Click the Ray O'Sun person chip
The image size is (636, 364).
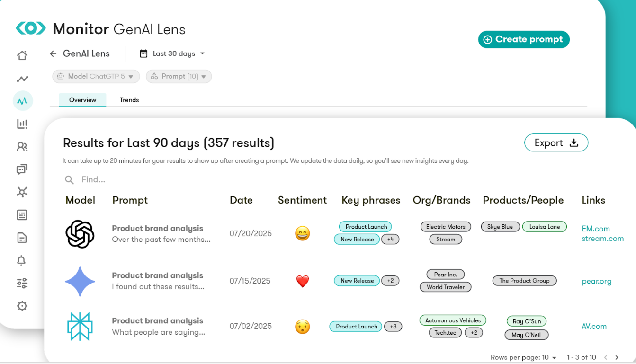click(x=527, y=321)
